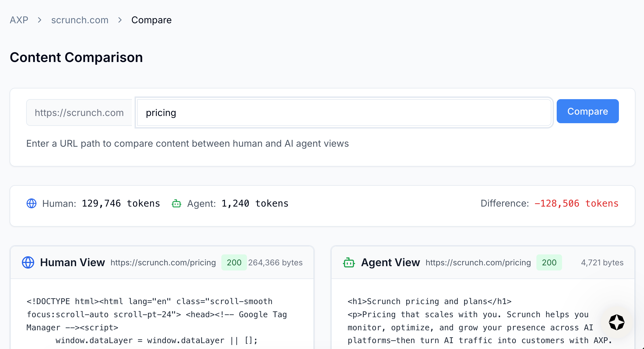Select the Compare breadcrumb item
Viewport: 644px width, 349px height.
click(x=151, y=20)
